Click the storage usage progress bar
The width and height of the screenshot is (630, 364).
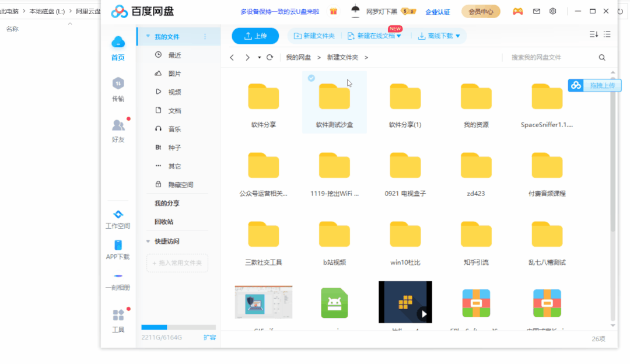tap(178, 327)
